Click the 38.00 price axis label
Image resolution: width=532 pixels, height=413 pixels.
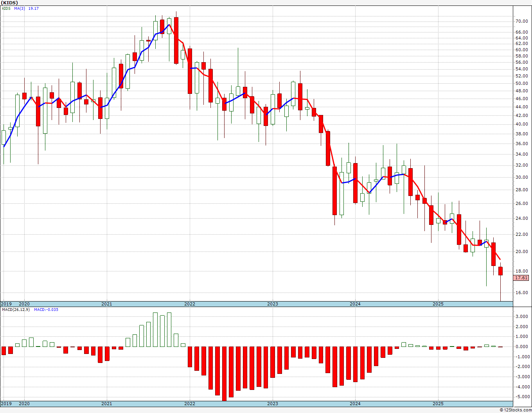click(522, 134)
